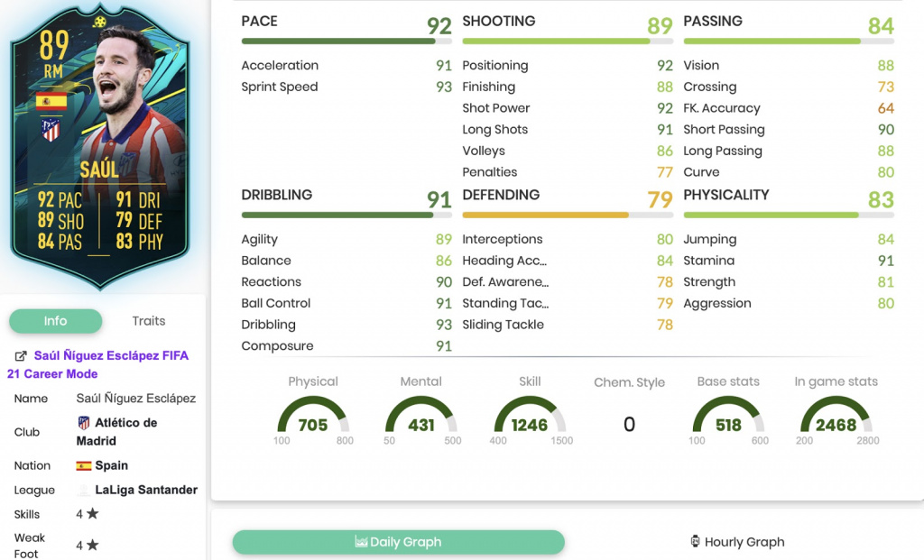Select the Daily Graph button

point(398,542)
